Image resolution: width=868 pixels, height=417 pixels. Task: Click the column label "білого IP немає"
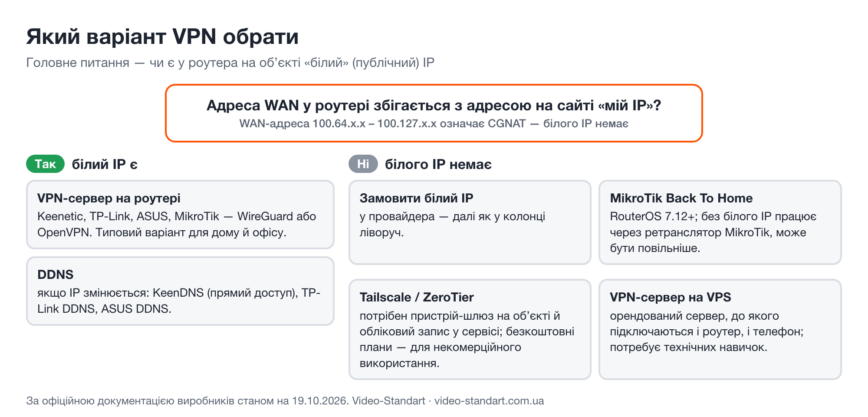coord(438,165)
